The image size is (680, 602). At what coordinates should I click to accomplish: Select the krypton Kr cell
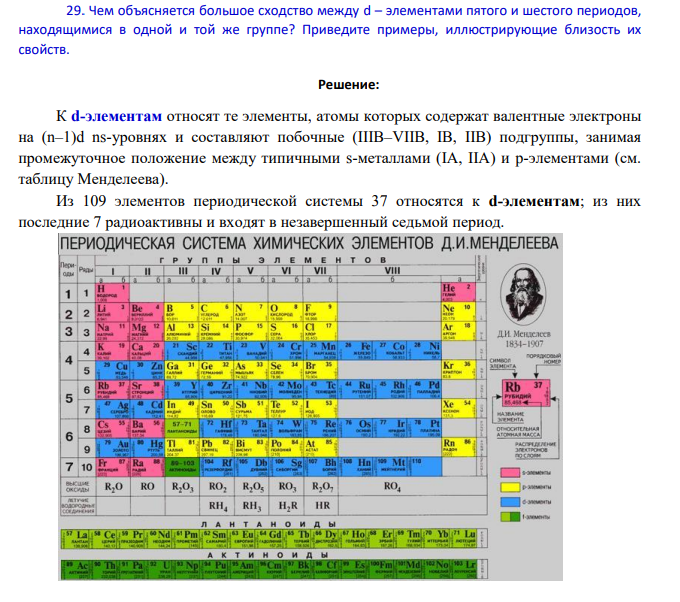pyautogui.click(x=458, y=370)
